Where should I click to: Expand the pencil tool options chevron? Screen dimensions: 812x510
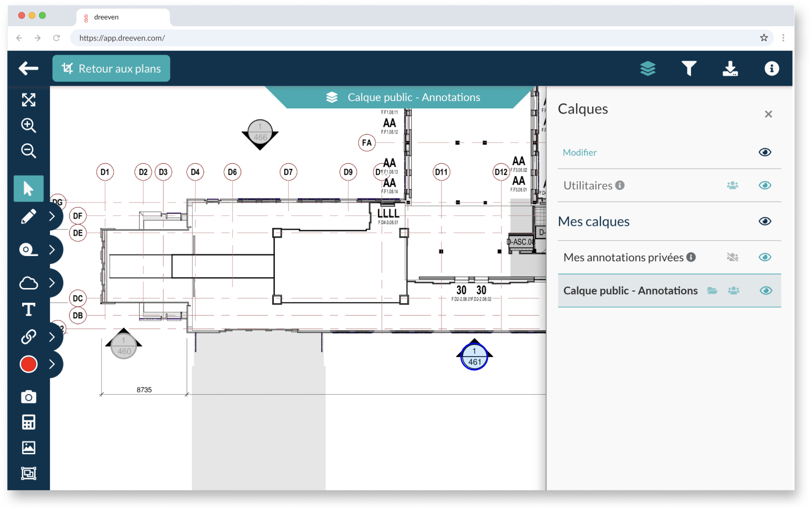tap(52, 216)
